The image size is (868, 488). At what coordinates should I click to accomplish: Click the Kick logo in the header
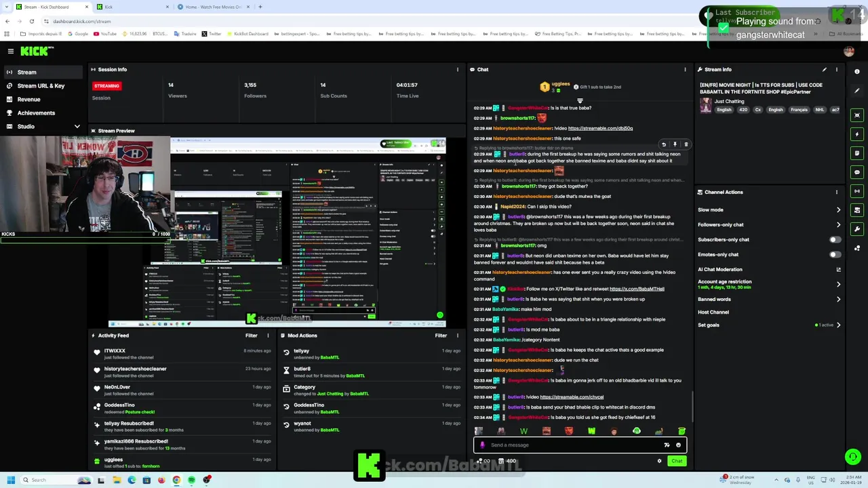tap(36, 51)
